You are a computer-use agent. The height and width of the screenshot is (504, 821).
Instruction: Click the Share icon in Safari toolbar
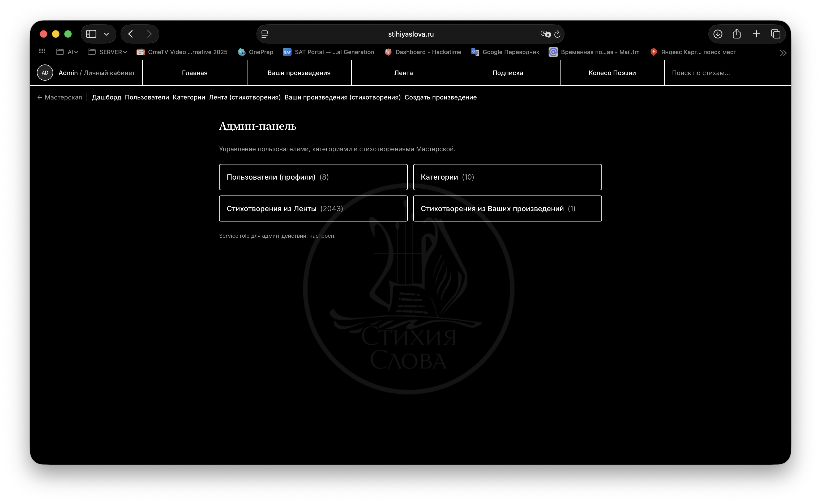coord(737,34)
